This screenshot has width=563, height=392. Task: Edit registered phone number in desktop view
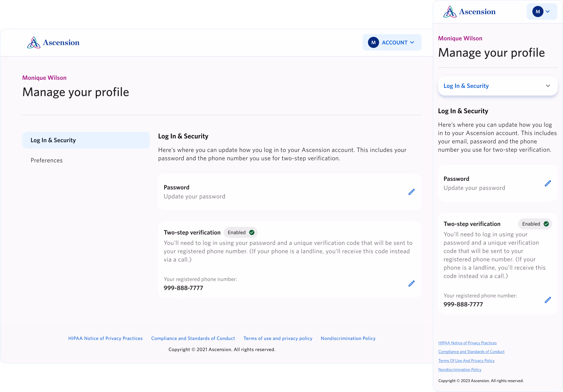(x=412, y=284)
